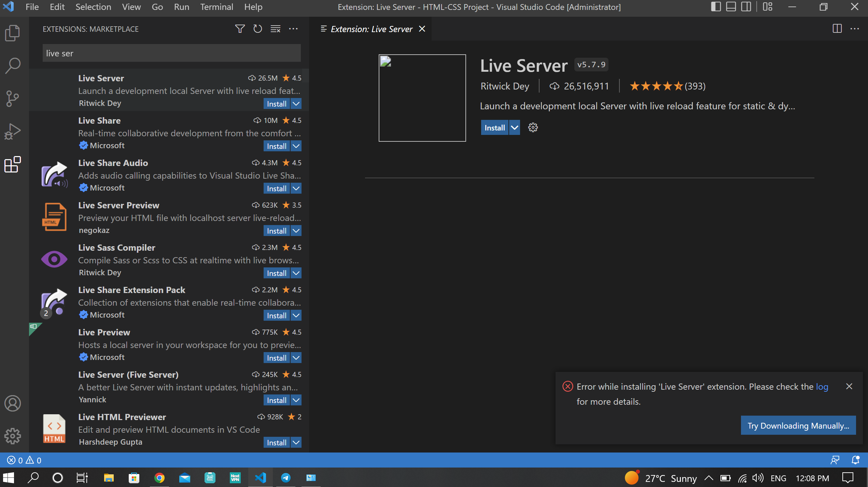868x487 pixels.
Task: Toggle the secondary side bar layout icon
Action: [746, 7]
